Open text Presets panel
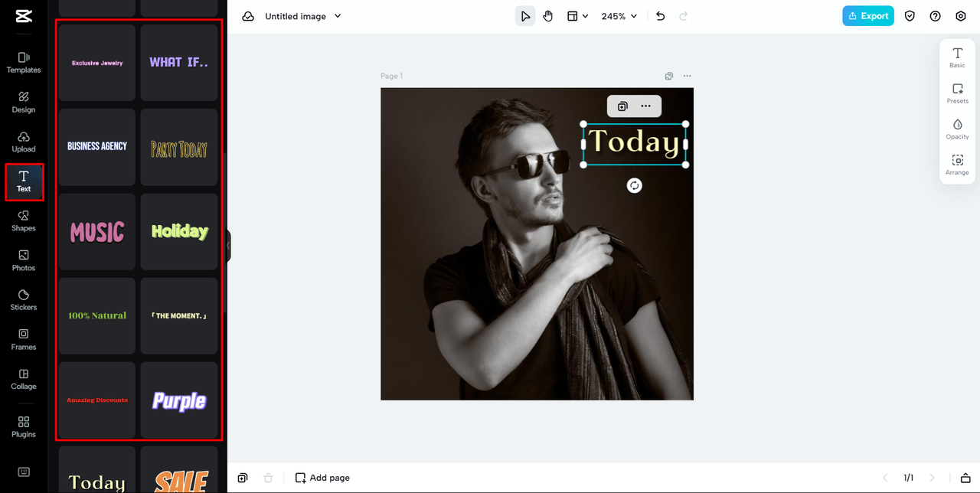 click(957, 93)
